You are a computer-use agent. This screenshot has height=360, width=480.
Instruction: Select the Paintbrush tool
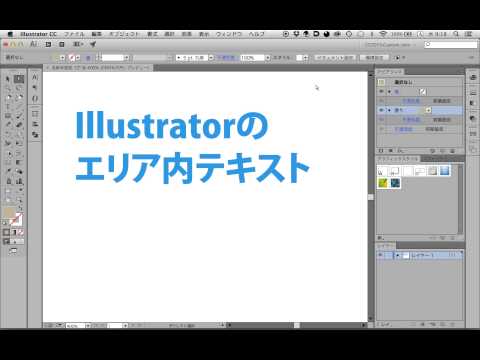click(x=19, y=116)
